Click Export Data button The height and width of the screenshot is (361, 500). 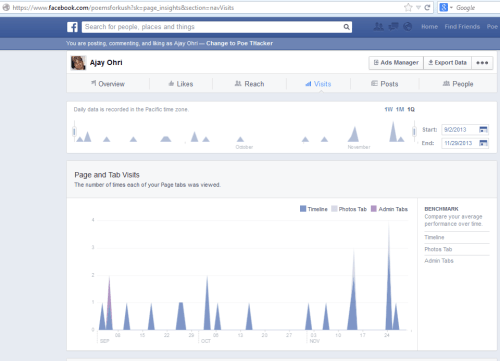coord(448,63)
